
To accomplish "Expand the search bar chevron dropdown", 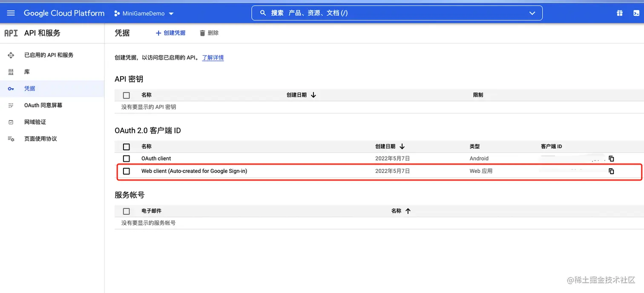I will point(532,13).
